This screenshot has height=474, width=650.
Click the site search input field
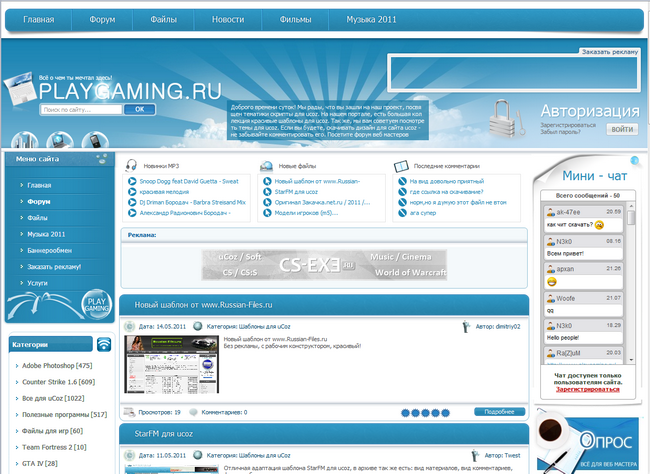[81, 109]
